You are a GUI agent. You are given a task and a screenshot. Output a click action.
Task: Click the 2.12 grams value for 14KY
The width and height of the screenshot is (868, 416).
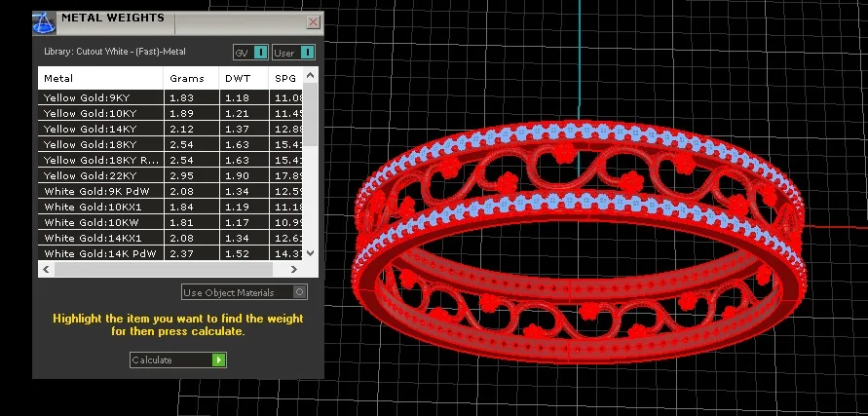[x=181, y=129]
